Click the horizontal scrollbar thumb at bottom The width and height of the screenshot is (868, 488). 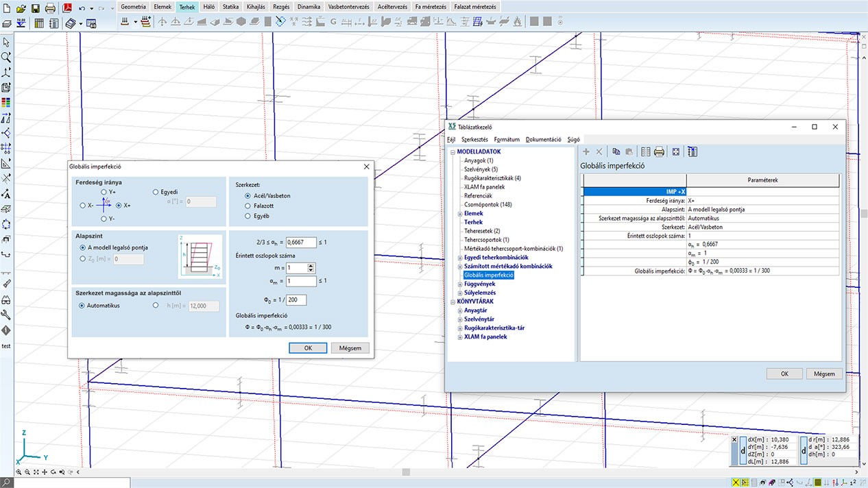(x=407, y=472)
